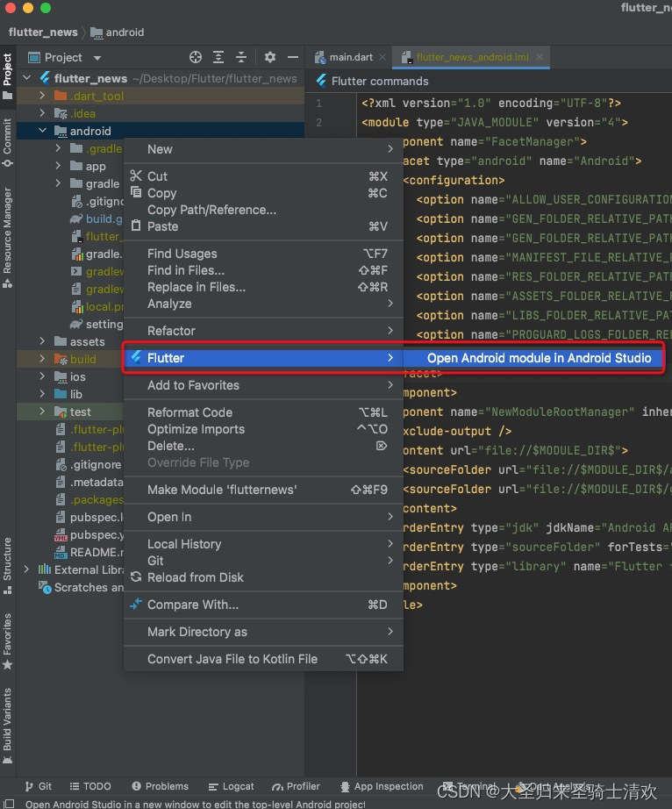Collapse the android folder
This screenshot has width=672, height=809.
tap(42, 131)
